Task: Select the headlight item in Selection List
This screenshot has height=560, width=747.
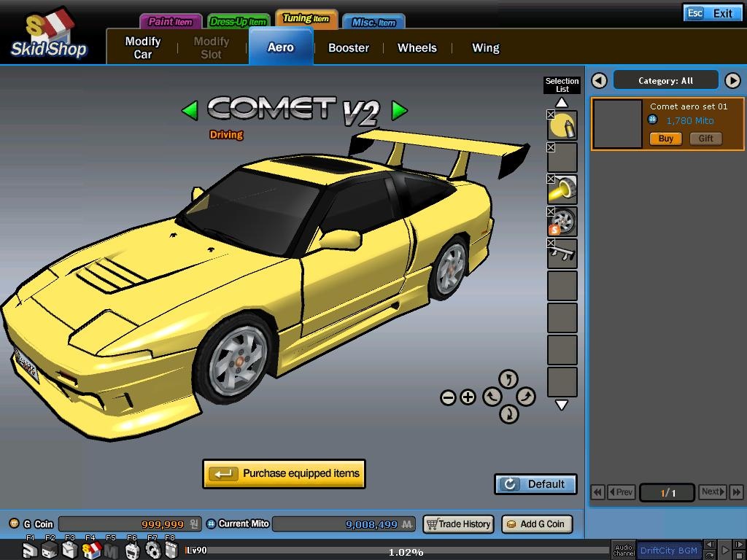Action: click(562, 190)
